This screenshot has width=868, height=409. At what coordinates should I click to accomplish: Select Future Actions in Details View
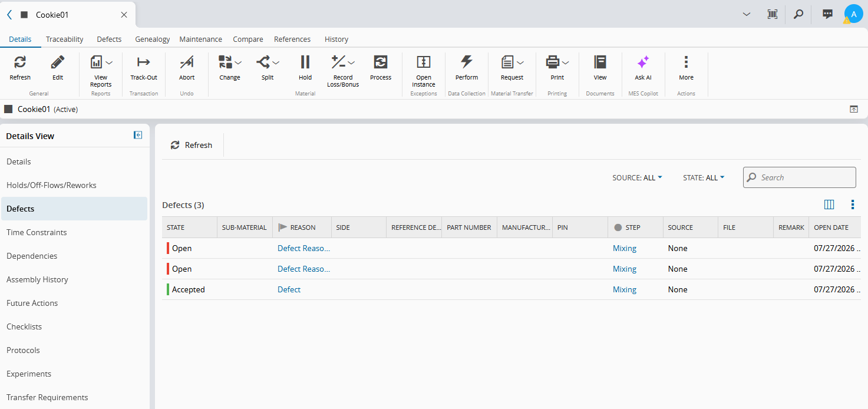(x=74, y=303)
